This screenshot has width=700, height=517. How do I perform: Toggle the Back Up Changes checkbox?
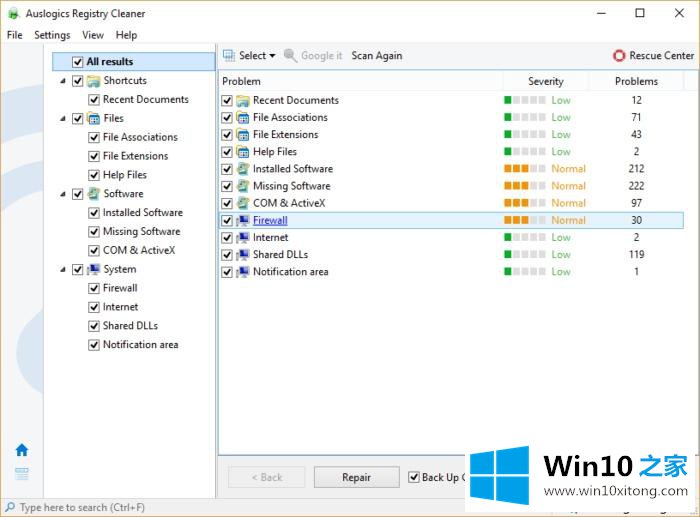[414, 477]
